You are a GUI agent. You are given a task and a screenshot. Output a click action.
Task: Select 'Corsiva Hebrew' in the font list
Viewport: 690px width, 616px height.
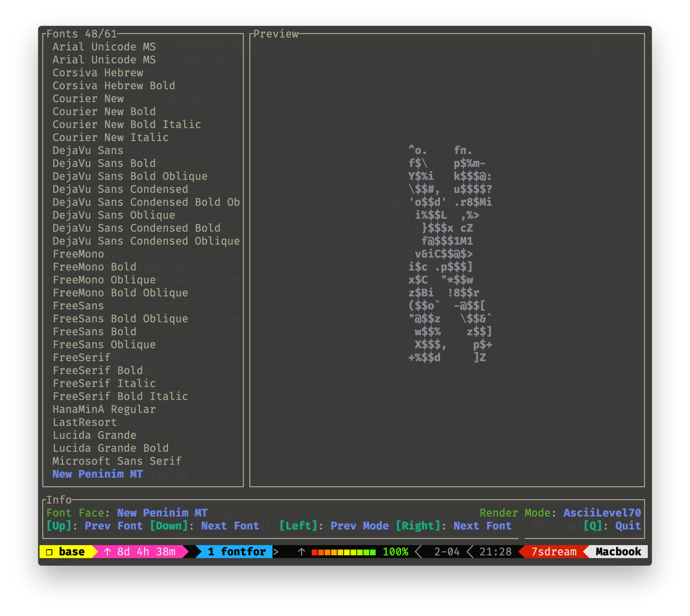(98, 73)
